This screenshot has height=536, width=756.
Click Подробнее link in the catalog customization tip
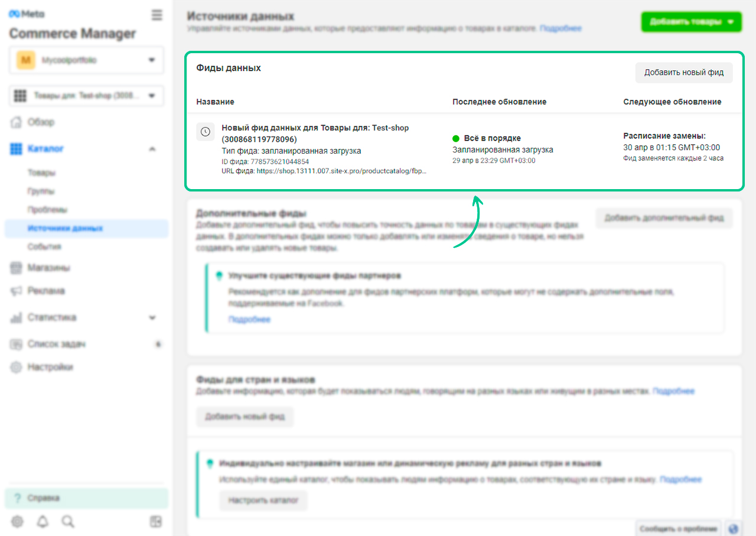coord(680,479)
